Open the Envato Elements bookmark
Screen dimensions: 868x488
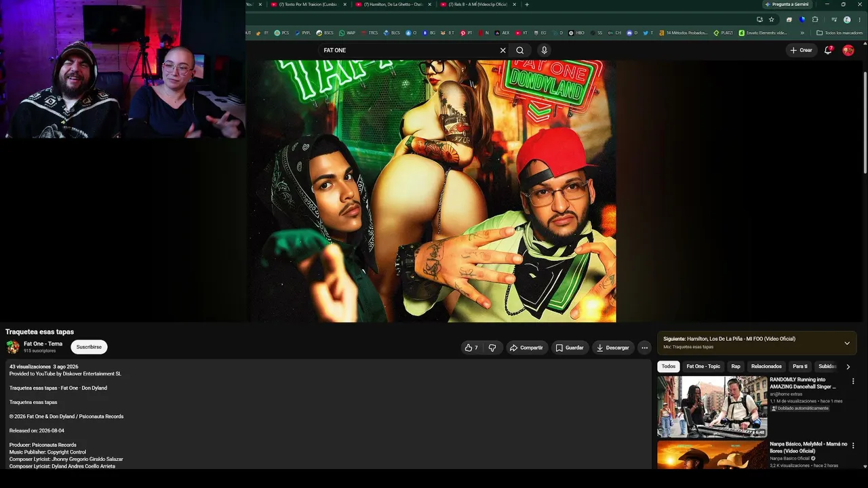coord(763,33)
